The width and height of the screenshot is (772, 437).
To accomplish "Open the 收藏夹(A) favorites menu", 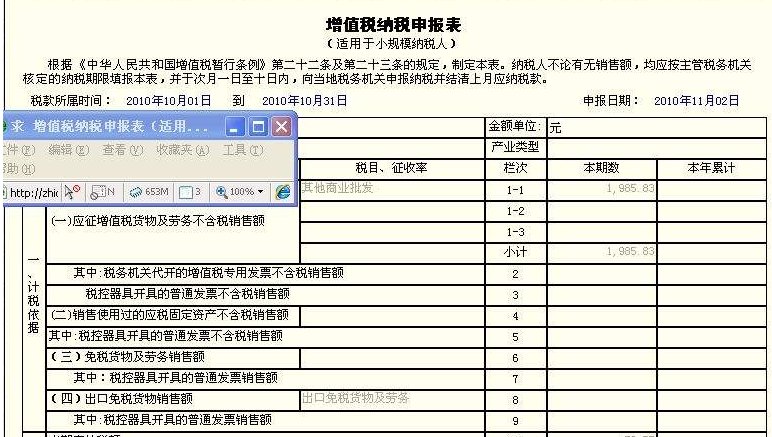I will [182, 150].
